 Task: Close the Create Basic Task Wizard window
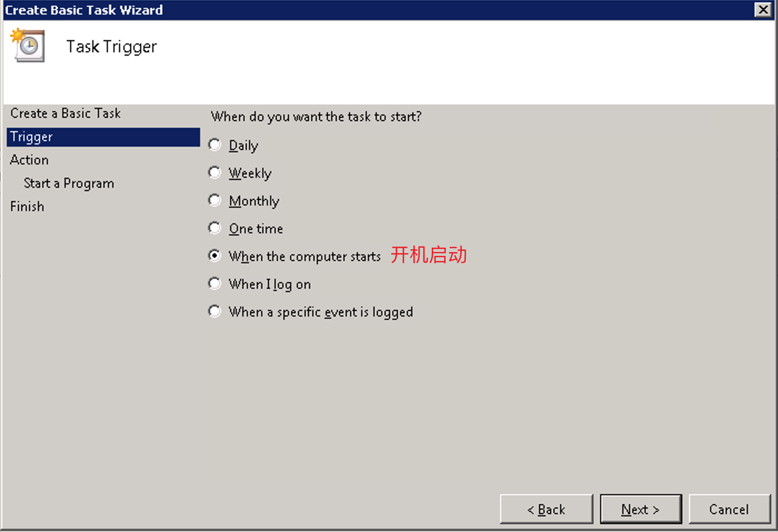point(763,9)
